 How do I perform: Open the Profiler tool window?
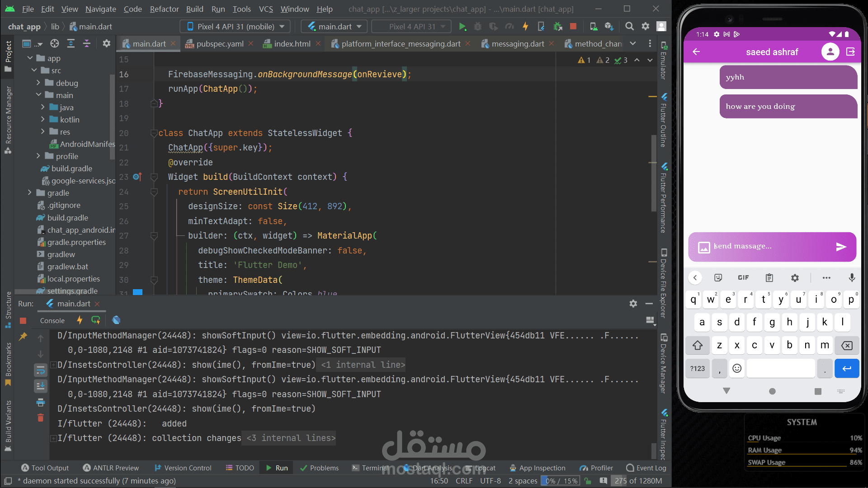coord(597,468)
